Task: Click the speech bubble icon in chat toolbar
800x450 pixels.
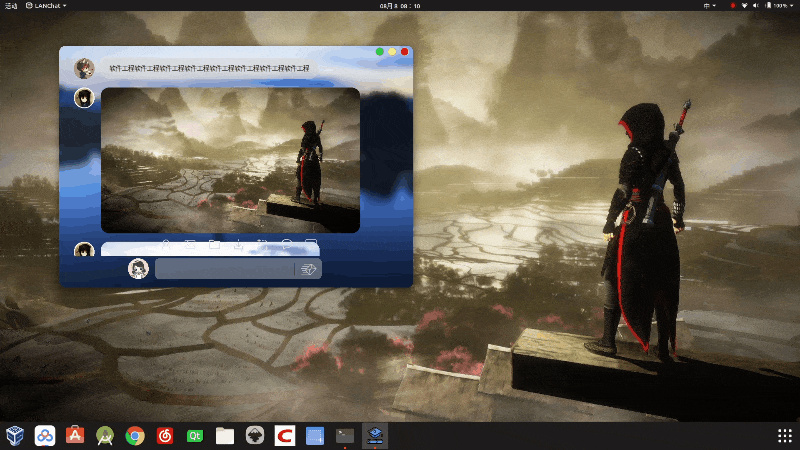Action: (x=287, y=244)
